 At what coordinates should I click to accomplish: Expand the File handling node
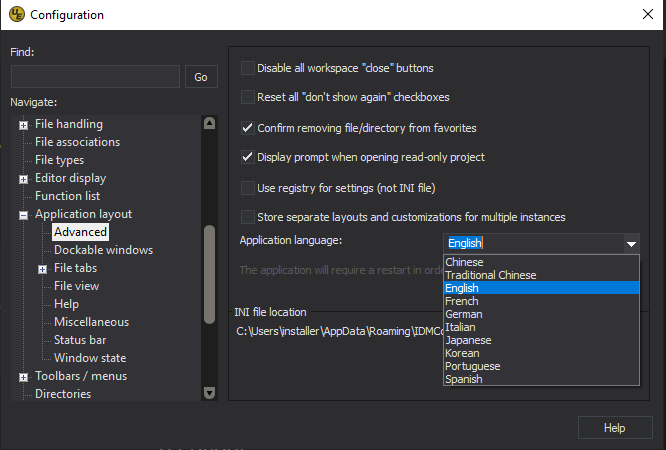(23, 125)
